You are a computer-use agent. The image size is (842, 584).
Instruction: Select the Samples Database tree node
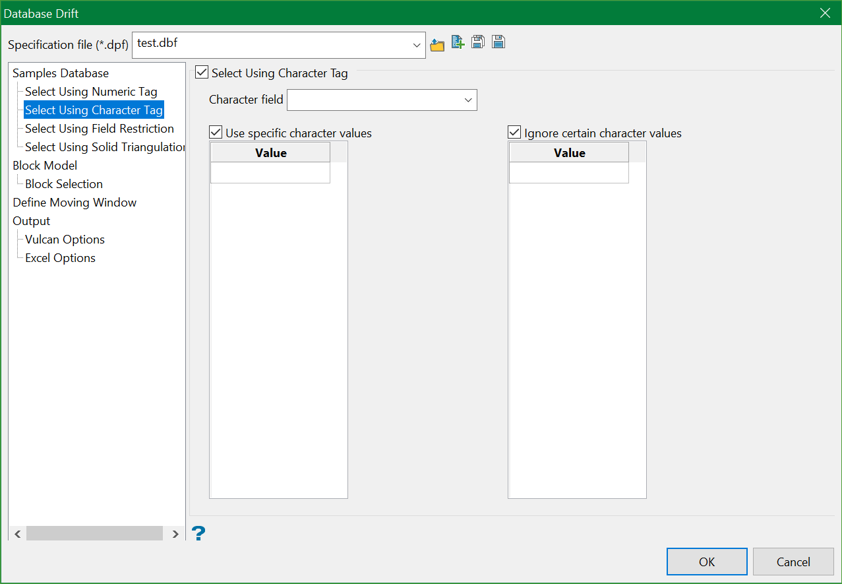coord(61,73)
